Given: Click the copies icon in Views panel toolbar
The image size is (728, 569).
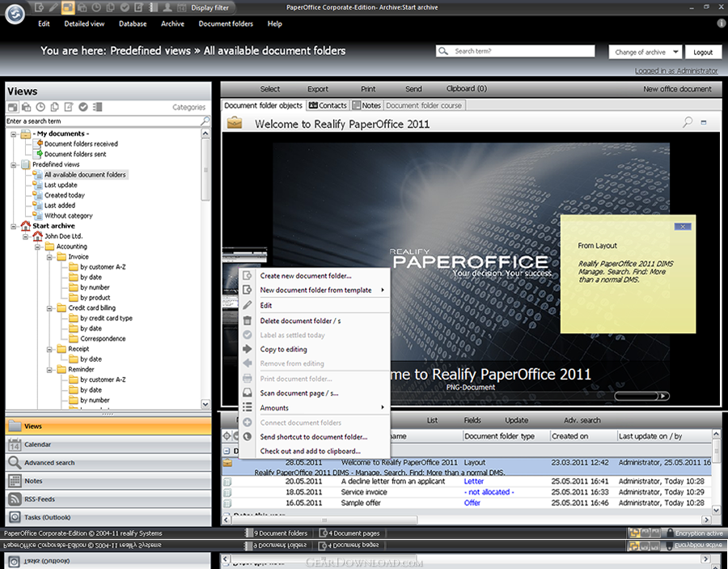Looking at the screenshot, I should pyautogui.click(x=55, y=107).
